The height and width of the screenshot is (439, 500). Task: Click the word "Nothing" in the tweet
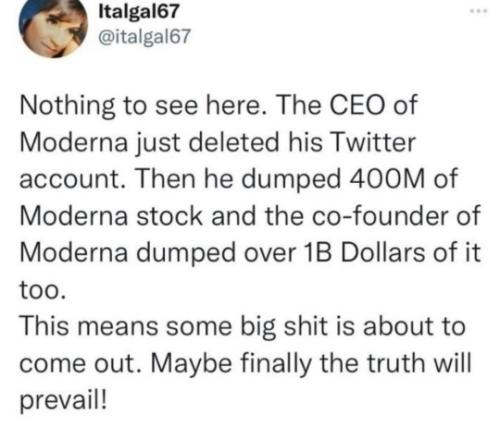pyautogui.click(x=67, y=106)
